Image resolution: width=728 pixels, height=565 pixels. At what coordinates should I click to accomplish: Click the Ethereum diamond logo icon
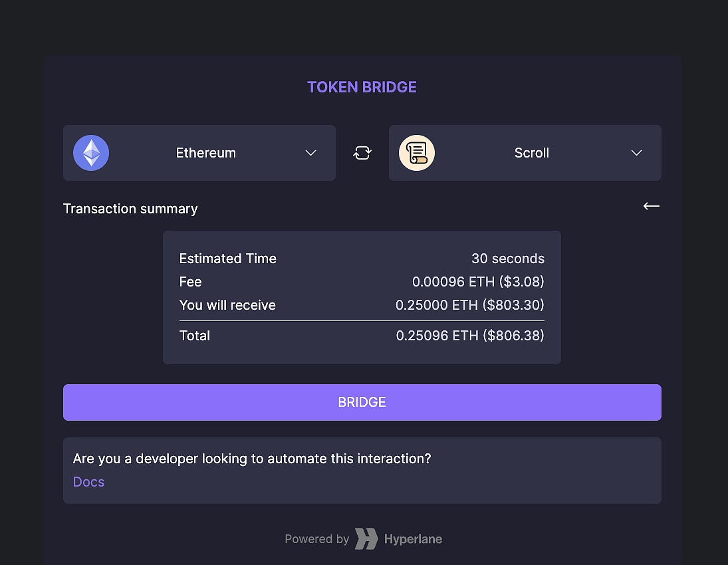(x=90, y=152)
